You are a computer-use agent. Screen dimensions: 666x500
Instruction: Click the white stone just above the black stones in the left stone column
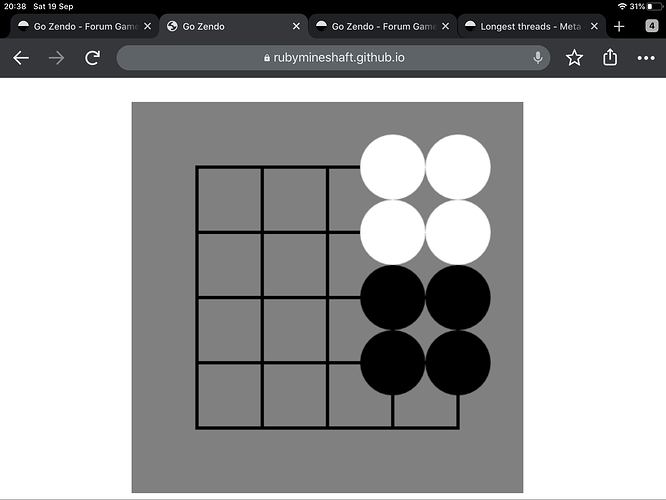[x=392, y=232]
